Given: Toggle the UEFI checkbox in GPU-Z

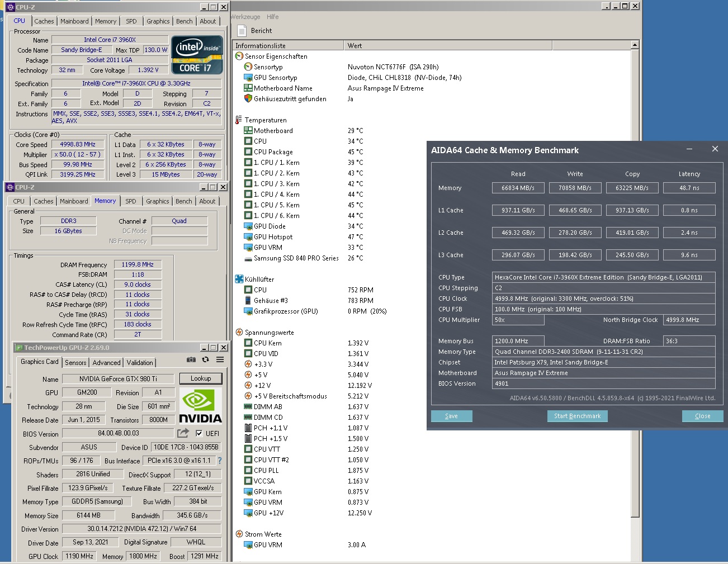Looking at the screenshot, I should point(199,433).
